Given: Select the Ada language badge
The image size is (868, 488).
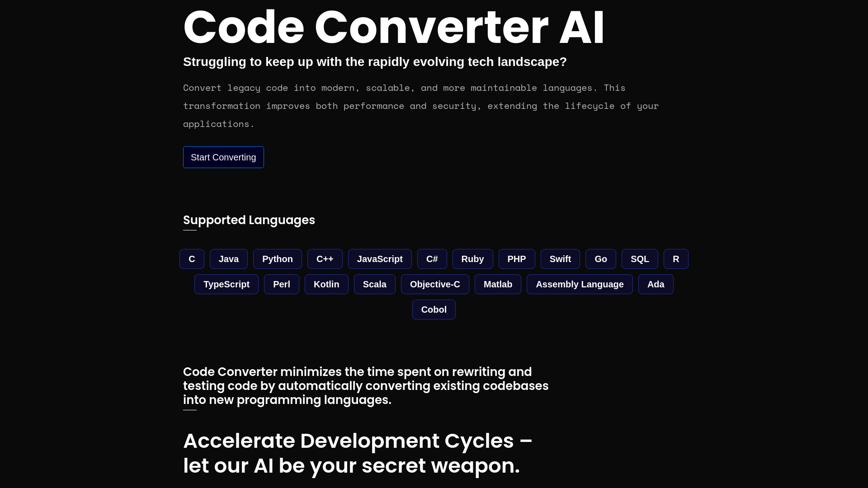Looking at the screenshot, I should (656, 284).
